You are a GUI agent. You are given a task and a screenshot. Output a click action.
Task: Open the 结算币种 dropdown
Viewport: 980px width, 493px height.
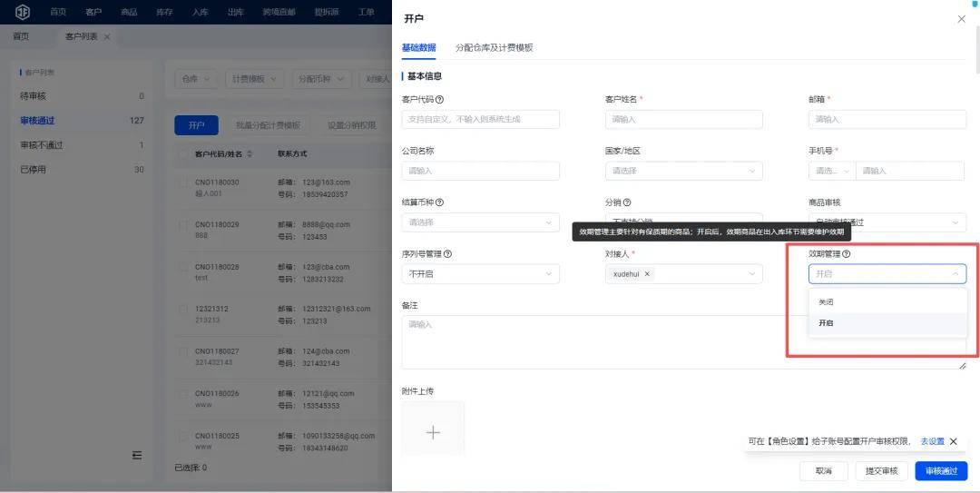click(x=481, y=222)
